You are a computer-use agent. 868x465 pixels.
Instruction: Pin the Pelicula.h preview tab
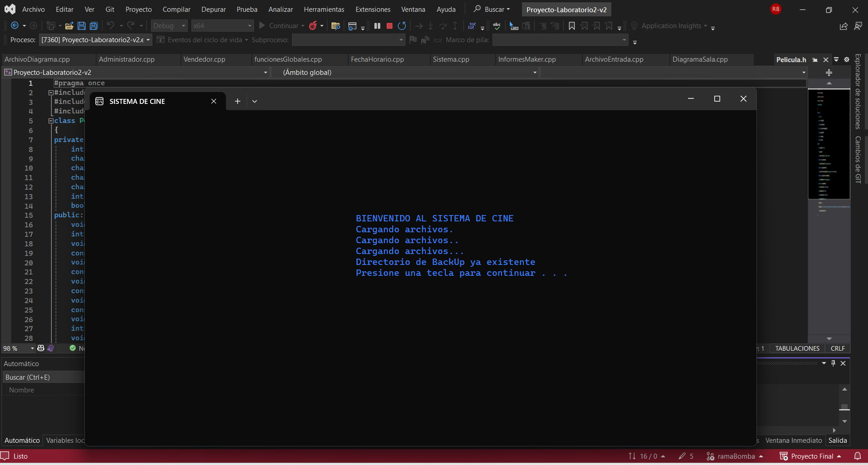tap(815, 59)
